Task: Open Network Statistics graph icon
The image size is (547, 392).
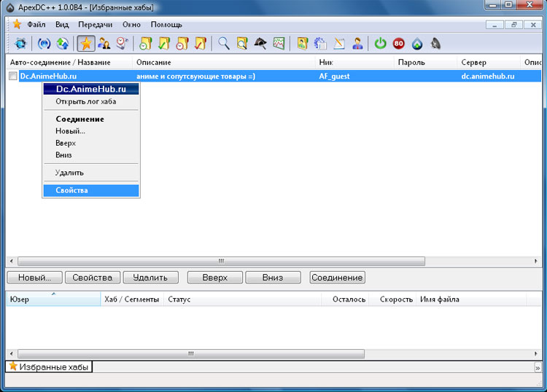Action: pyautogui.click(x=279, y=44)
